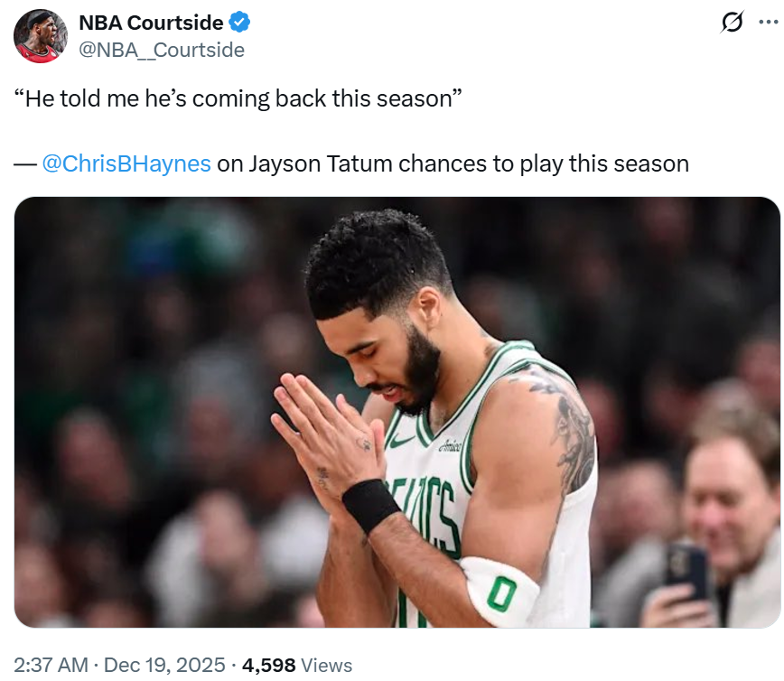Click the black wristband in the photo
Screen dimensions: 784x681
[x=369, y=504]
